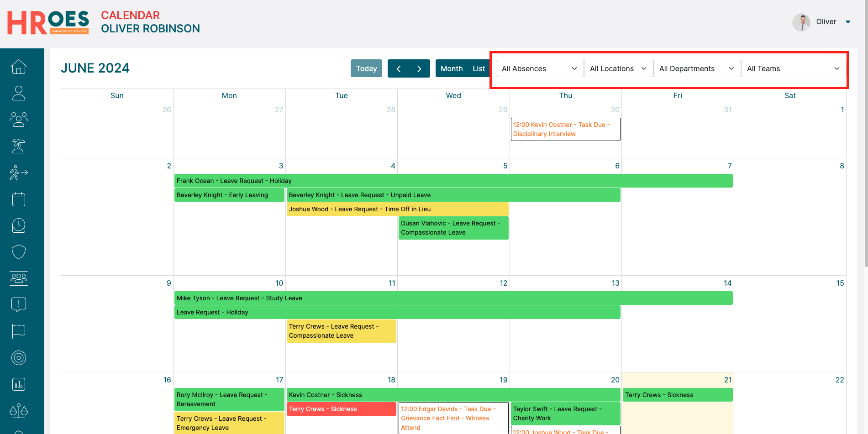868x434 pixels.
Task: Open the single person profile icon
Action: [19, 93]
